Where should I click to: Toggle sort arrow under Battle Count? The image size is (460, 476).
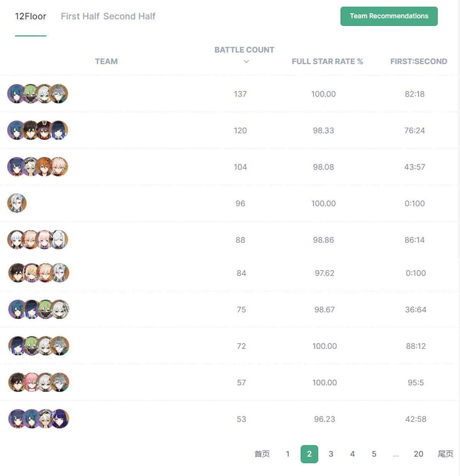(x=246, y=61)
